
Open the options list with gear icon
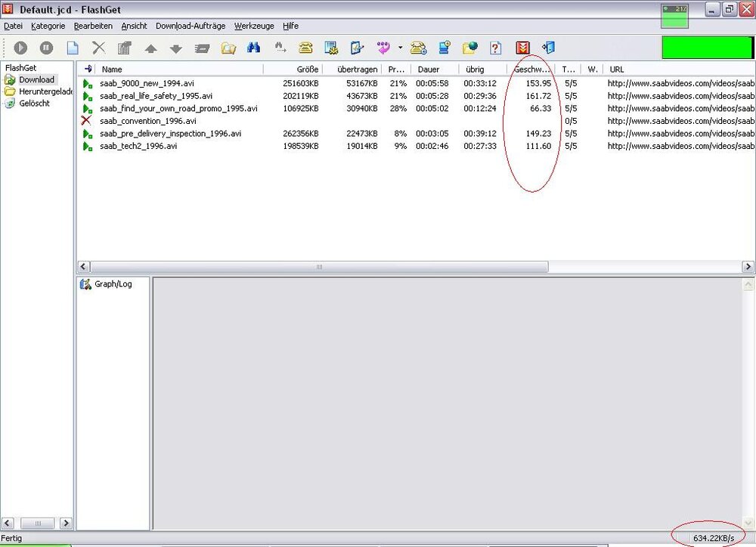[331, 48]
